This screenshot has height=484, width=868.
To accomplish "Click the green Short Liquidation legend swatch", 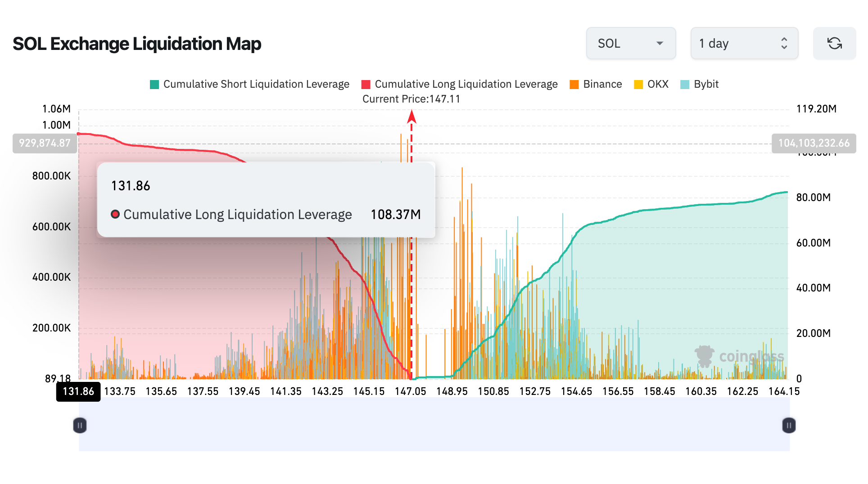I will pos(154,85).
